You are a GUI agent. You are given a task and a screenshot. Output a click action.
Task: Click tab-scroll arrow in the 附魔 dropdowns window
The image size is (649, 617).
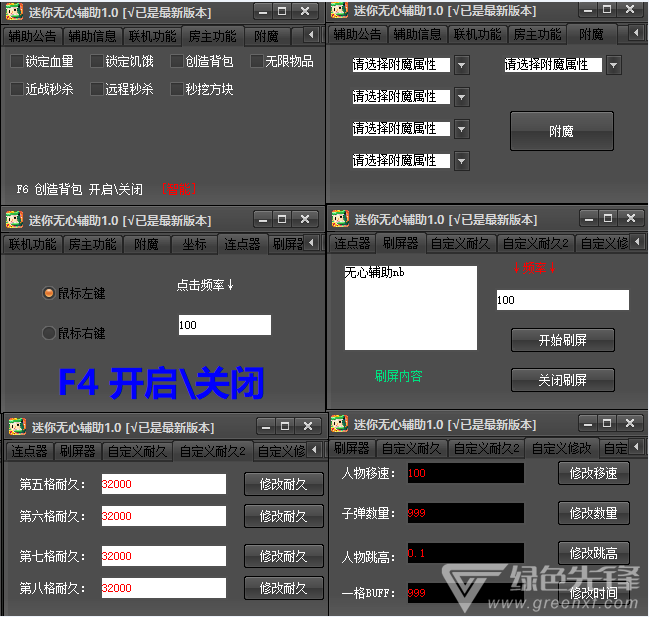(x=636, y=33)
